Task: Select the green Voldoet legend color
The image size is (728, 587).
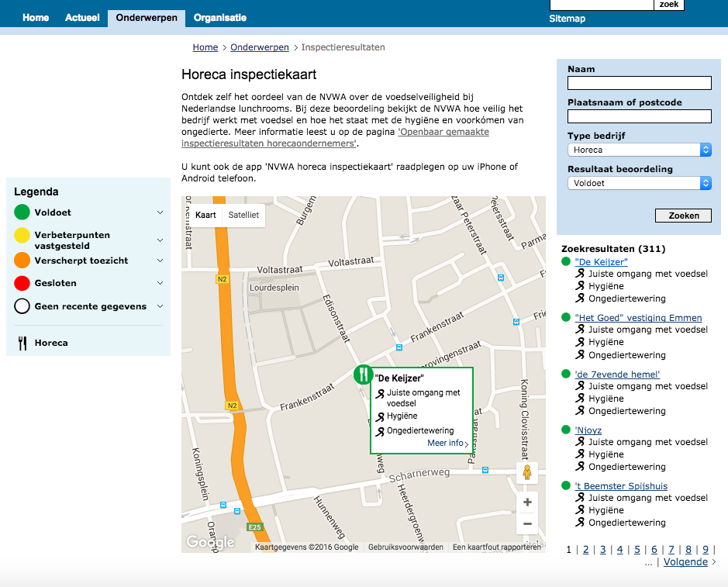Action: [x=22, y=212]
